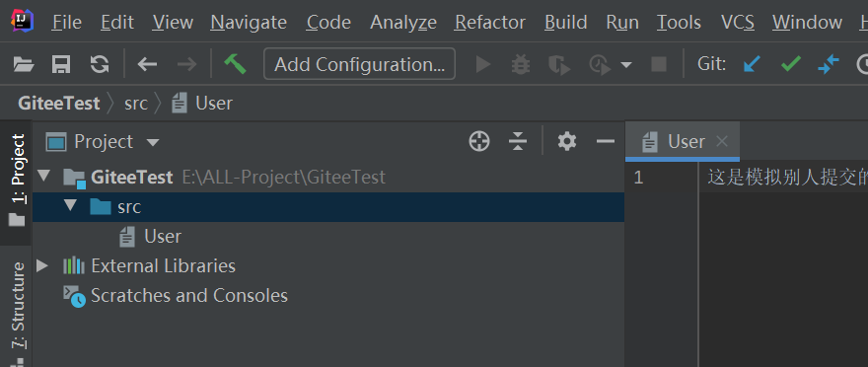The width and height of the screenshot is (868, 367).
Task: Collapse all nodes in the Project panel
Action: point(518,142)
